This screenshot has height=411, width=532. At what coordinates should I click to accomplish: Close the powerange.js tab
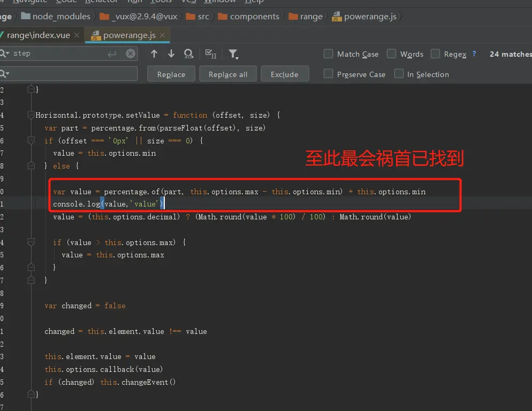(163, 35)
